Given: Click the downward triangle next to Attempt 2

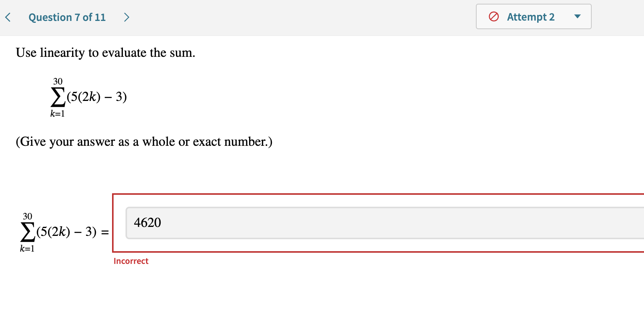Looking at the screenshot, I should pos(578,16).
